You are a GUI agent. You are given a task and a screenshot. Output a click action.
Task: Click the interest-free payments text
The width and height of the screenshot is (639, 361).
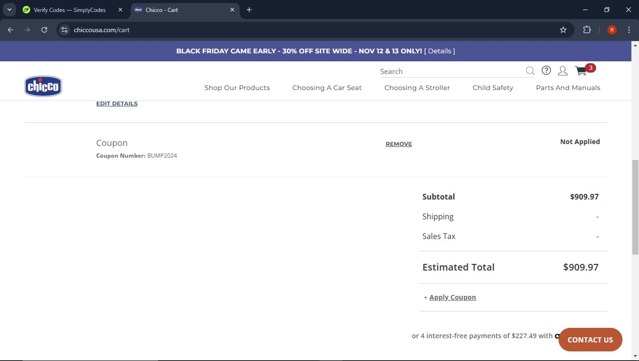[x=482, y=336]
